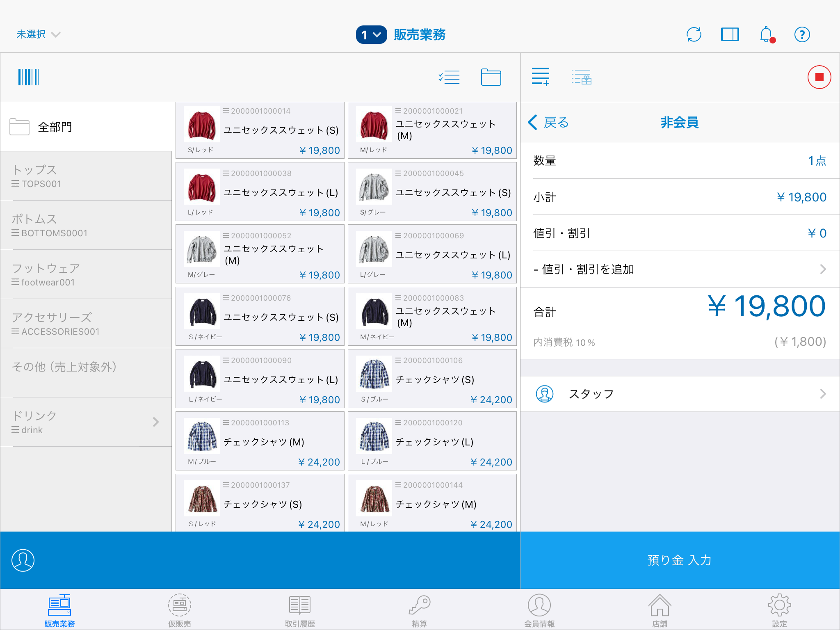This screenshot has width=840, height=630.
Task: Add product 2000001000069 gray sweat L
Action: (x=432, y=254)
